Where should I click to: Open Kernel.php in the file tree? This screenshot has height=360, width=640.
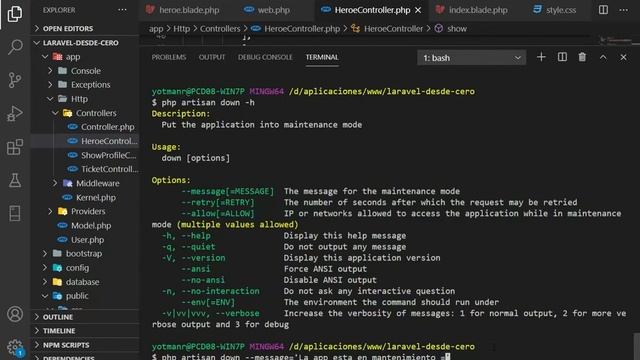click(x=85, y=197)
